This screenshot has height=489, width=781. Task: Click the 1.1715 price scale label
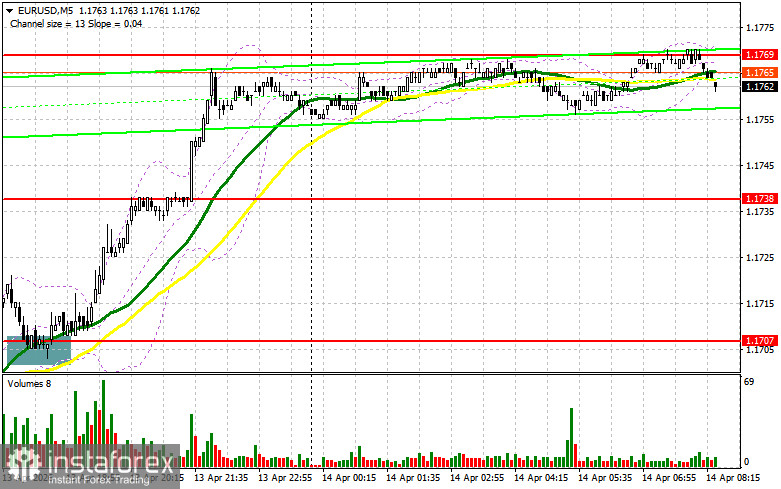click(761, 304)
